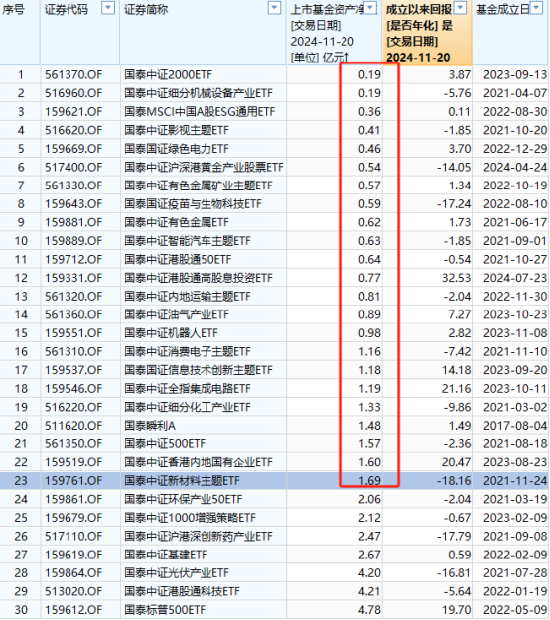This screenshot has width=550, height=620.
Task: Click fund name 国泰中证机器人ETF
Action: (171, 333)
